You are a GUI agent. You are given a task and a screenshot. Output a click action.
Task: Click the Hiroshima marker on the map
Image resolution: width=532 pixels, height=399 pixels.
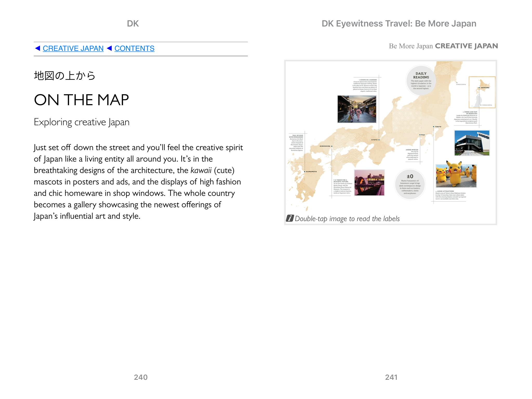[x=332, y=146]
